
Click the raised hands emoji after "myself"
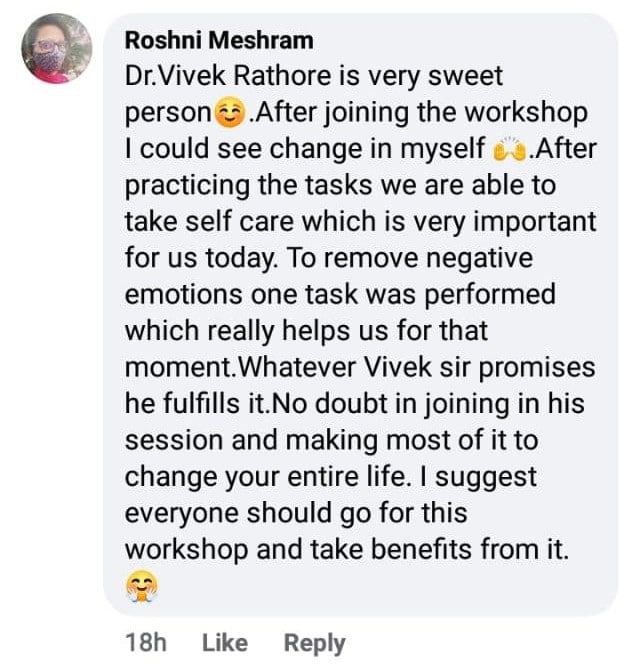pyautogui.click(x=510, y=150)
